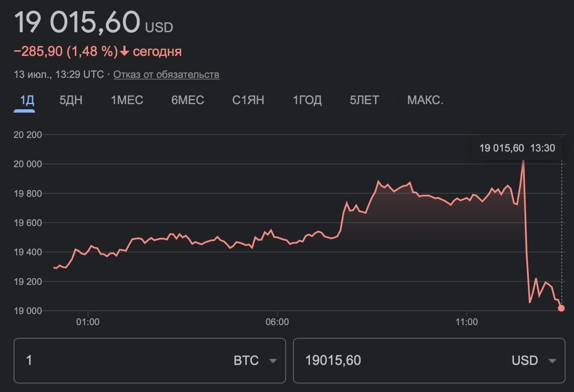Switch to the 1ГОД range tab
This screenshot has height=392, width=574.
pyautogui.click(x=307, y=100)
